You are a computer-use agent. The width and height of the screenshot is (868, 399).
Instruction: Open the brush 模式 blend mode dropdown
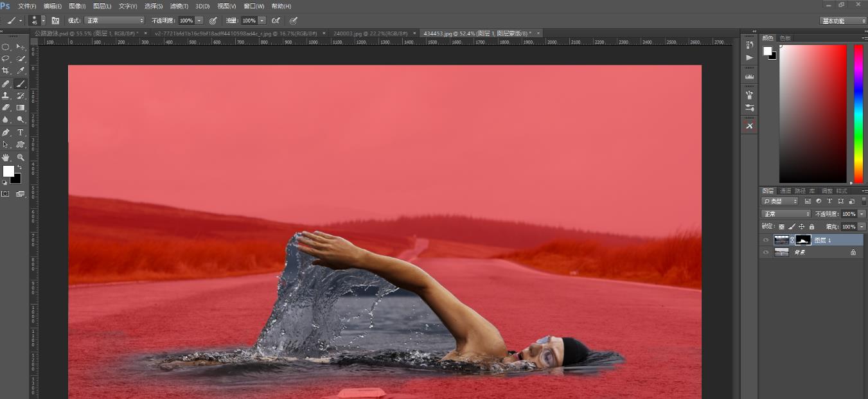[x=114, y=21]
